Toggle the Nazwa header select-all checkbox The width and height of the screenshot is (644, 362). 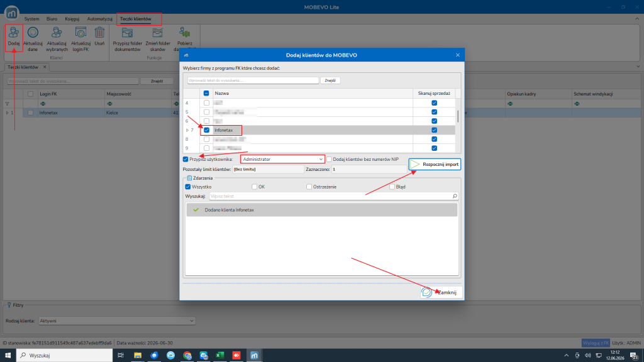(206, 93)
